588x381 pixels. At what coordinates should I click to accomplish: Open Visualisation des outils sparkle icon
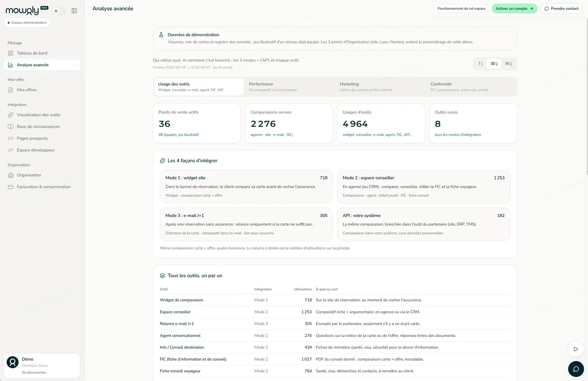pyautogui.click(x=11, y=115)
